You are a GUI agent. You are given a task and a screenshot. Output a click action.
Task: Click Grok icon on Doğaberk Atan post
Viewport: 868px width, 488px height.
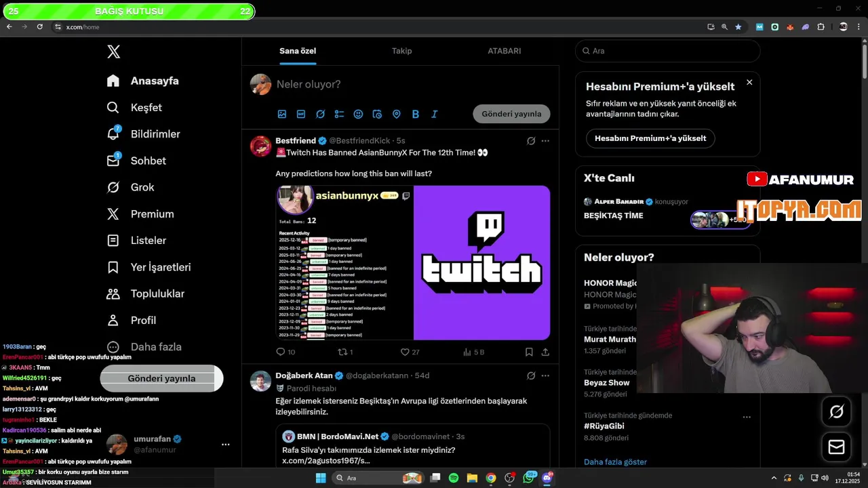tap(531, 375)
